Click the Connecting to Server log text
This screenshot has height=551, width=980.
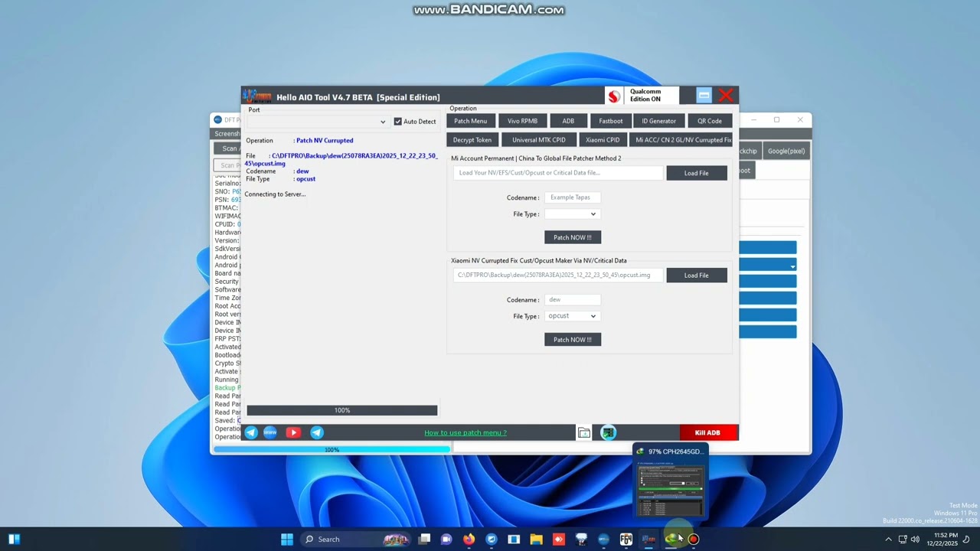click(x=275, y=194)
